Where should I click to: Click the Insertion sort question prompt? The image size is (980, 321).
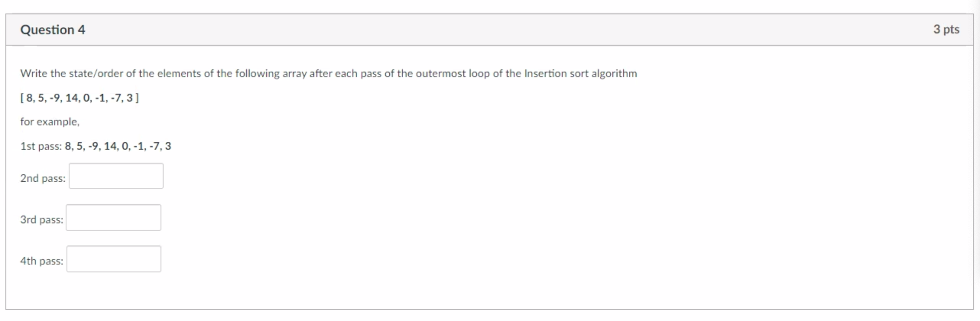point(328,73)
